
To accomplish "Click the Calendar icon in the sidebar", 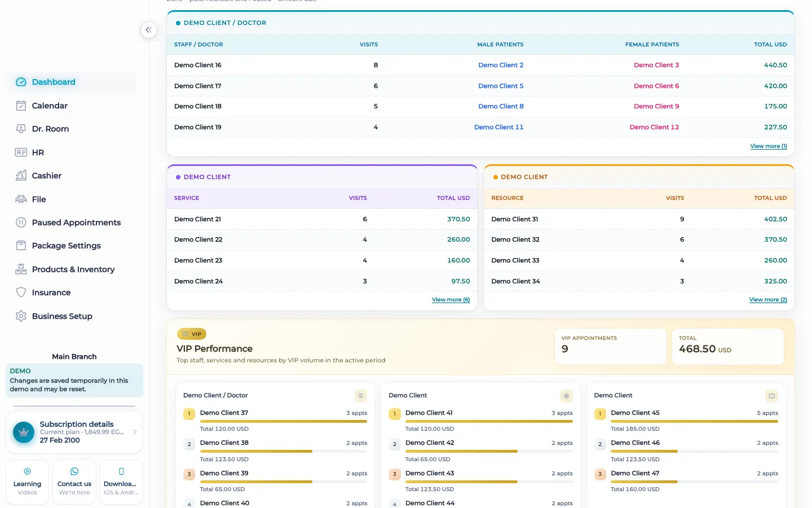I will 21,106.
